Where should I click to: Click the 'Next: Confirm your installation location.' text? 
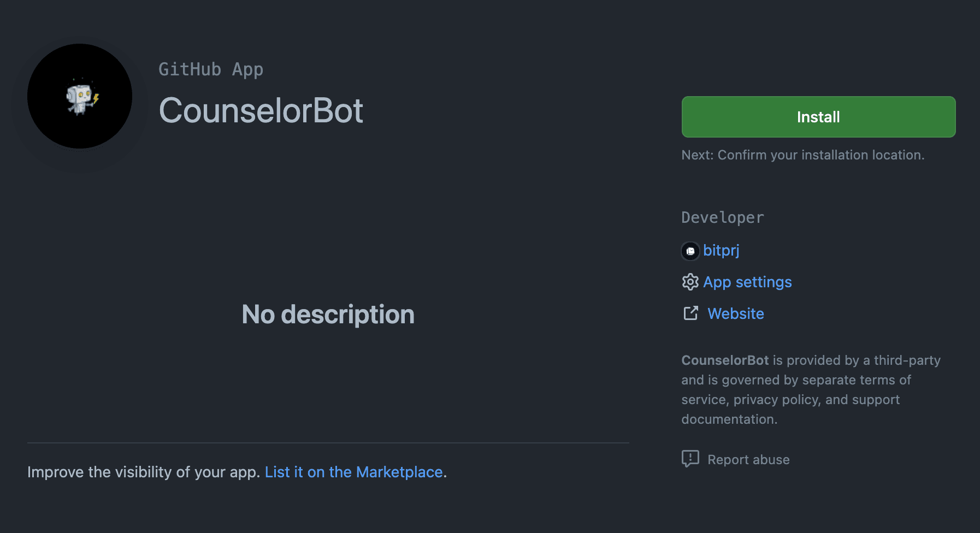pos(803,155)
